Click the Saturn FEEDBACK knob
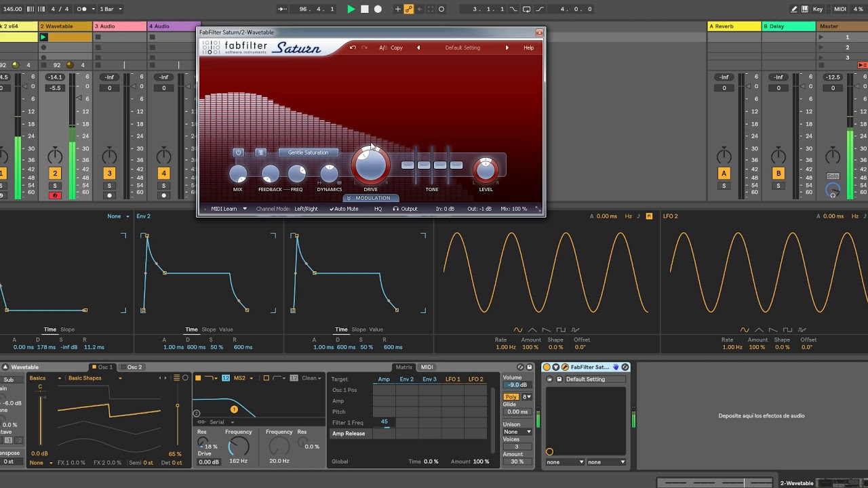 (x=270, y=174)
